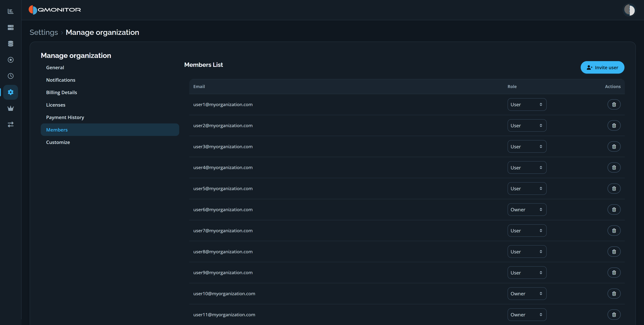
Task: Open role dropdown for user11@myorganization.com
Action: pos(527,315)
